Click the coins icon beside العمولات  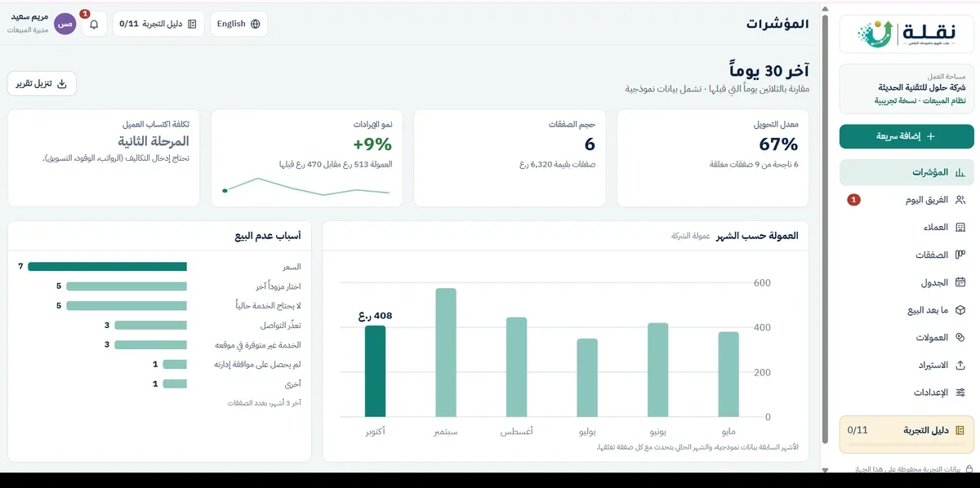click(960, 337)
